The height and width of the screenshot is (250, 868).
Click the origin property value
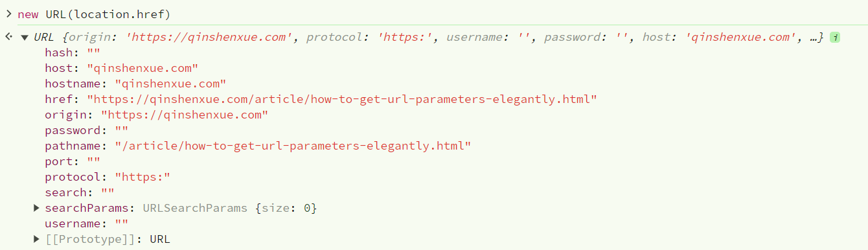coord(184,115)
